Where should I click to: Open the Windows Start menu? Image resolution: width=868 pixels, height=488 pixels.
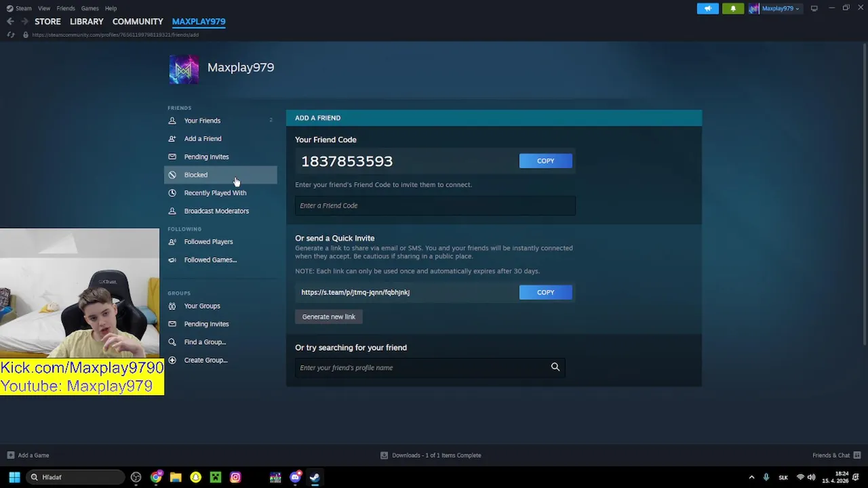coord(14,477)
